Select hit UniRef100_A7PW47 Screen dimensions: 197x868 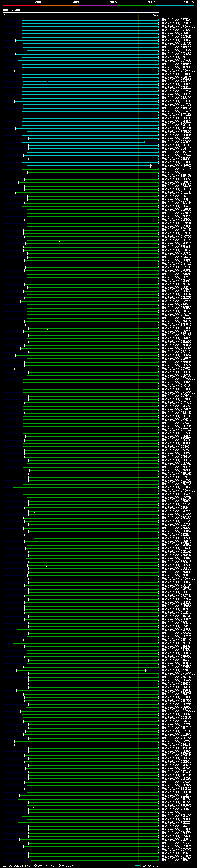pyautogui.click(x=176, y=33)
